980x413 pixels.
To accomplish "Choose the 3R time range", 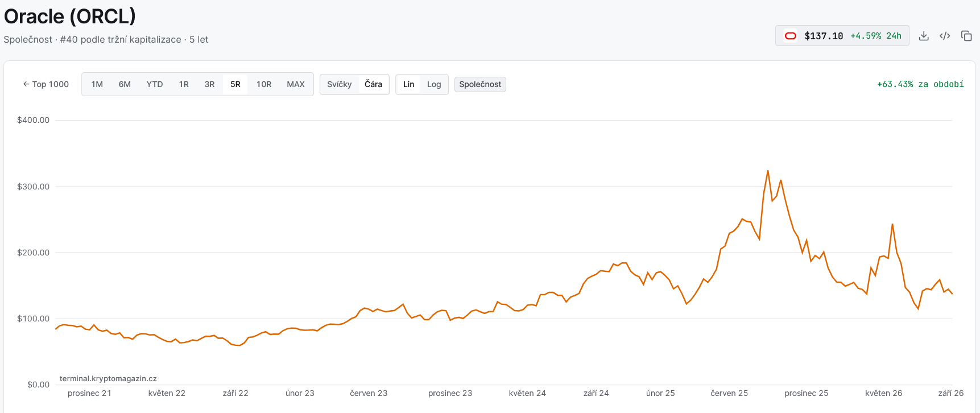I will (209, 84).
